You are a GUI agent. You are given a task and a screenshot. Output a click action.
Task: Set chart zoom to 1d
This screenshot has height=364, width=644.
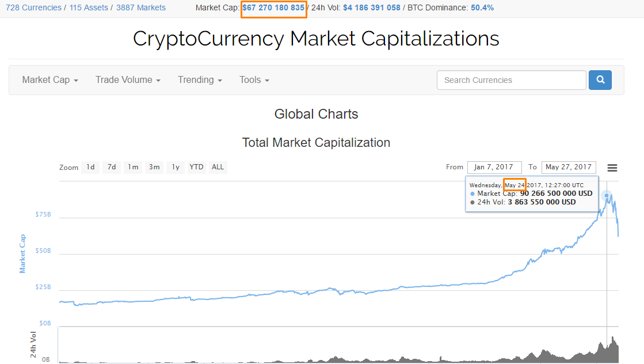[x=90, y=167]
